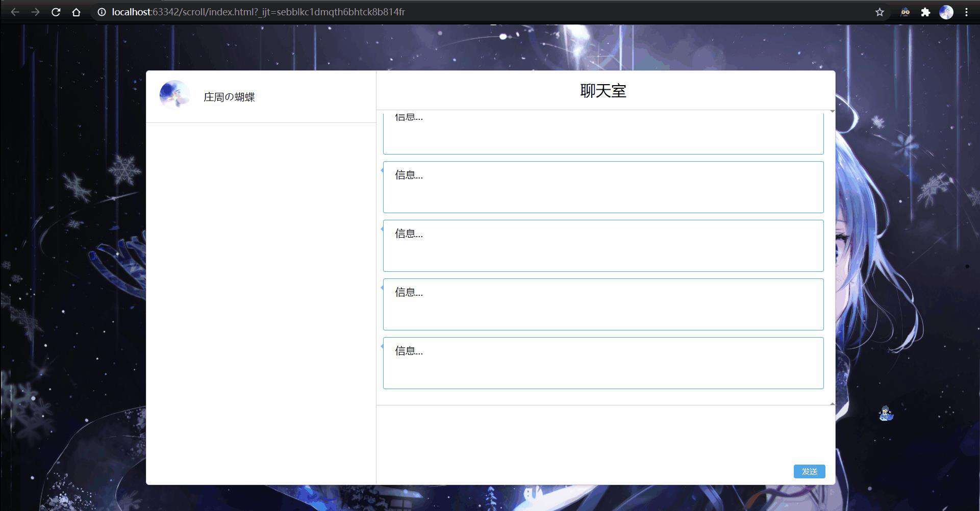Open the browser home page
Screen dimensions: 980x511
click(76, 12)
